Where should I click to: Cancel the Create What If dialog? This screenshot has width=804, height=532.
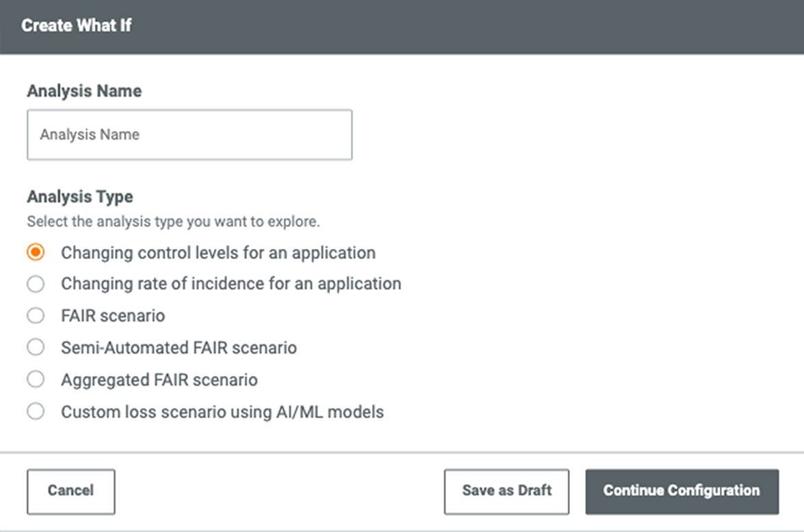[x=70, y=492]
